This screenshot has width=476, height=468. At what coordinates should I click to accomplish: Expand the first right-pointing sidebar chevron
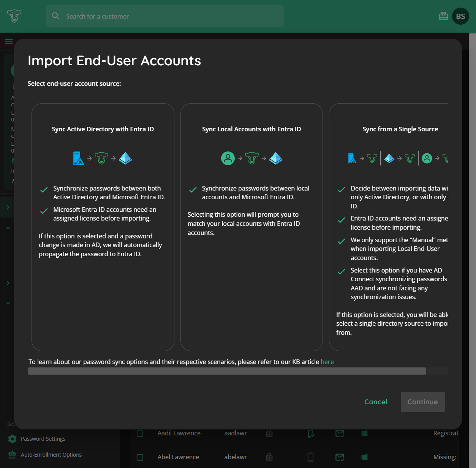pyautogui.click(x=8, y=207)
